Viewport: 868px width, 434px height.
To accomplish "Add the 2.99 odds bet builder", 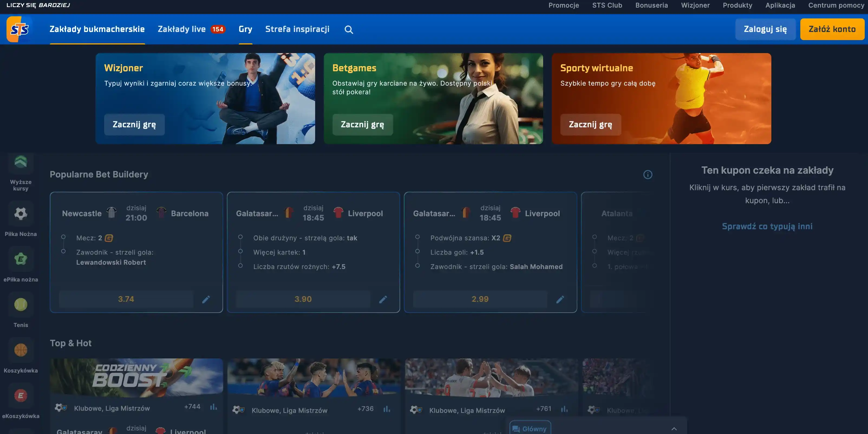I will click(x=480, y=299).
